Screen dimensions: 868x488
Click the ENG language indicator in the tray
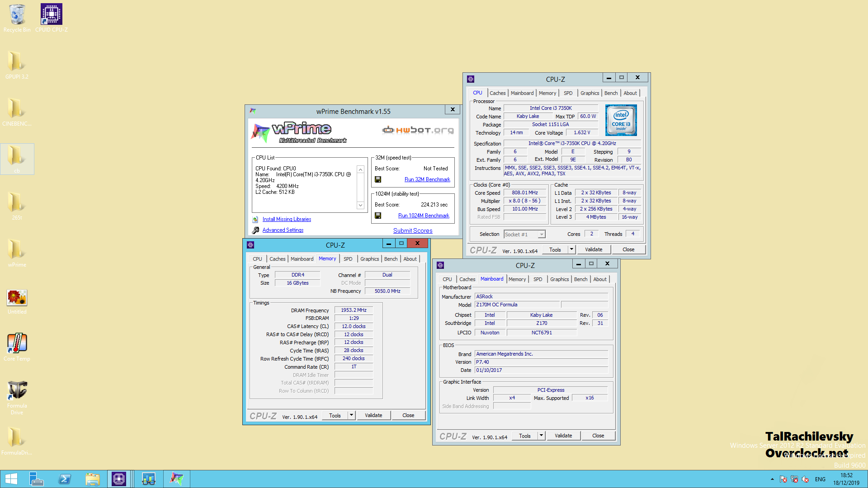pos(820,479)
